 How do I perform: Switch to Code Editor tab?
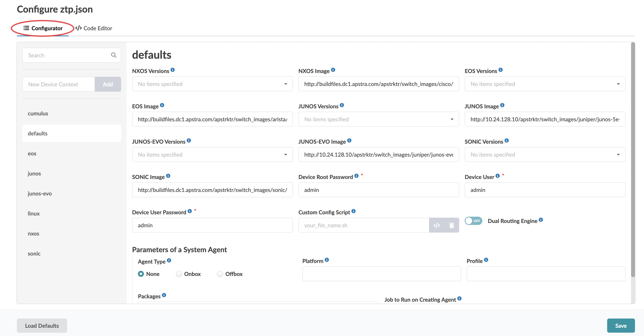click(x=94, y=28)
